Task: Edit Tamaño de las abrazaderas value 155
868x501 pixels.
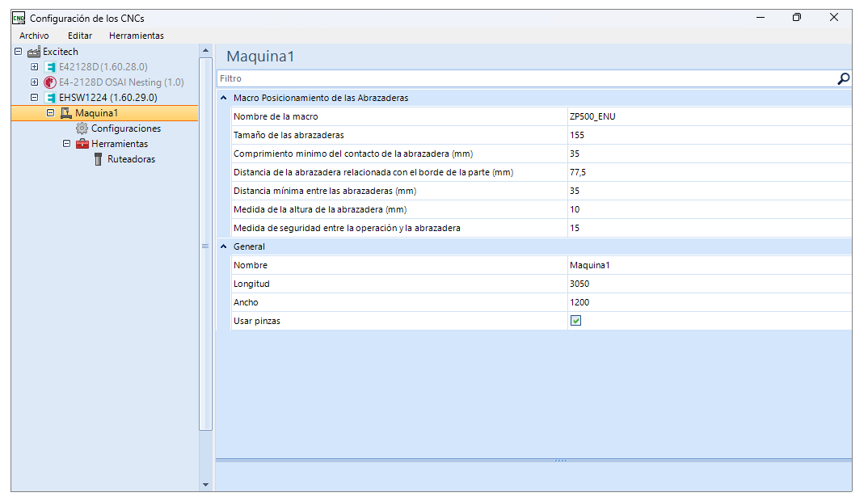Action: tap(709, 136)
